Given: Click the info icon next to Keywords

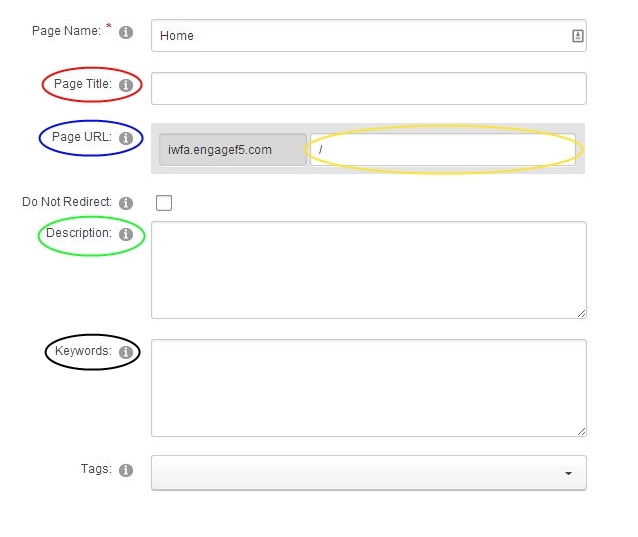Looking at the screenshot, I should tap(126, 352).
